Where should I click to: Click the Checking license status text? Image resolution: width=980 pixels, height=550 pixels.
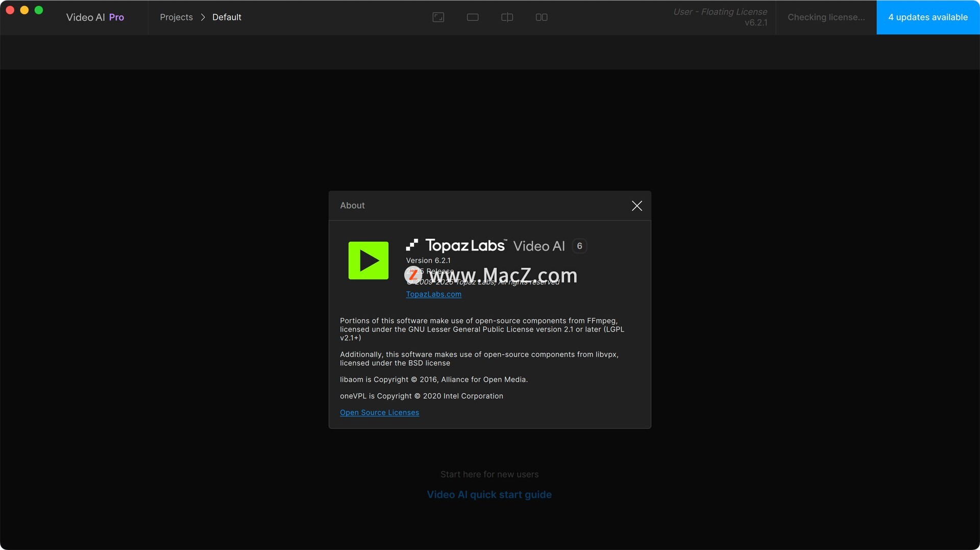pyautogui.click(x=826, y=17)
